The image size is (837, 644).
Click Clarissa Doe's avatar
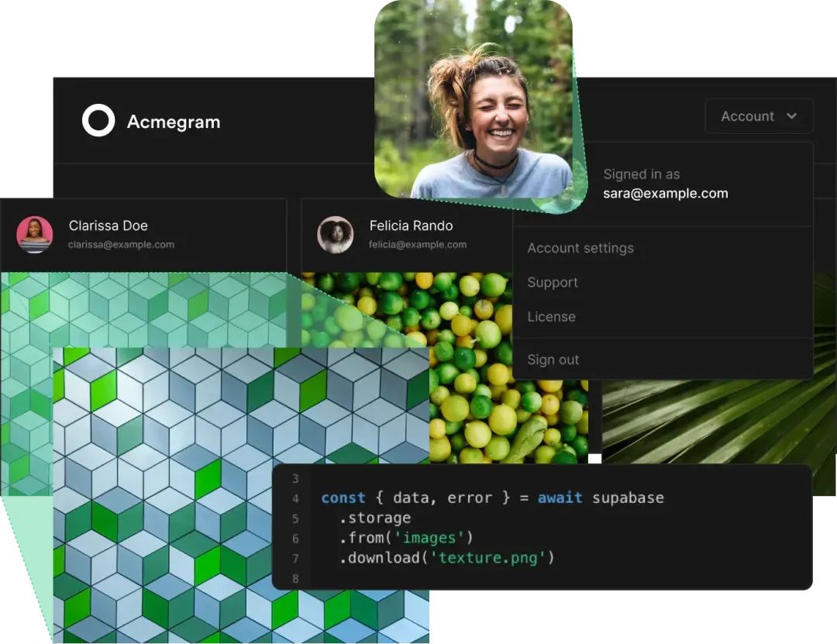click(35, 234)
